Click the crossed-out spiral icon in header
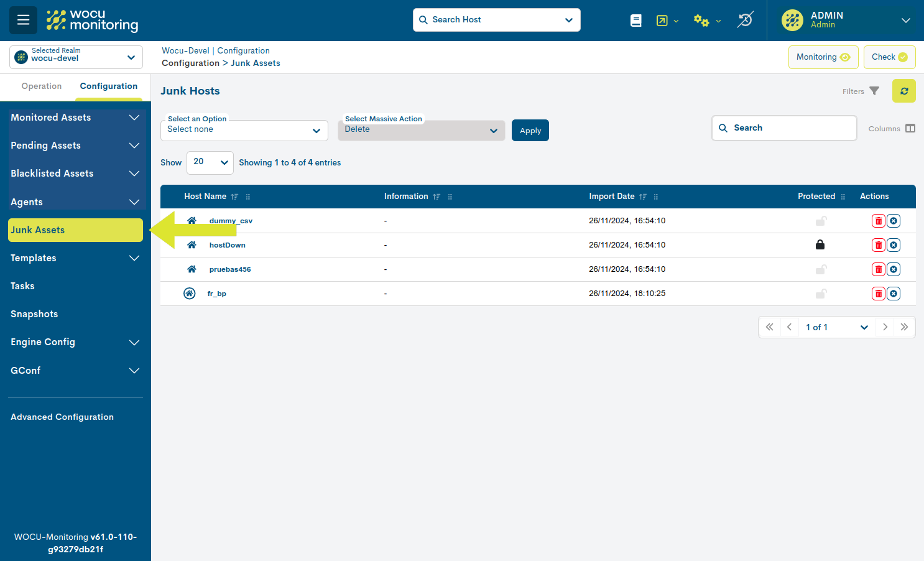 click(745, 20)
